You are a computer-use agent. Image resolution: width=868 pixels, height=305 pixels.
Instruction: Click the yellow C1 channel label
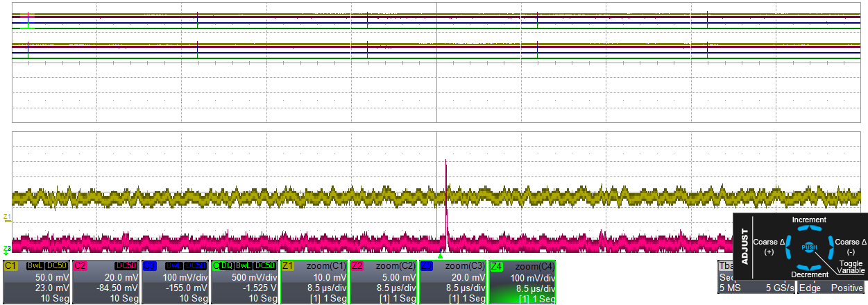click(x=10, y=265)
